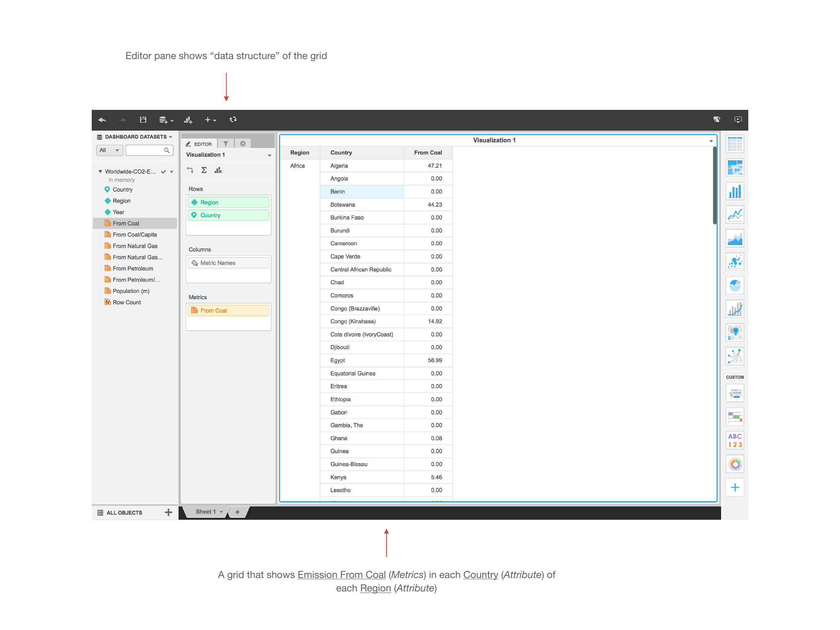
Task: Click the editor's chart-with-x icon
Action: (218, 170)
